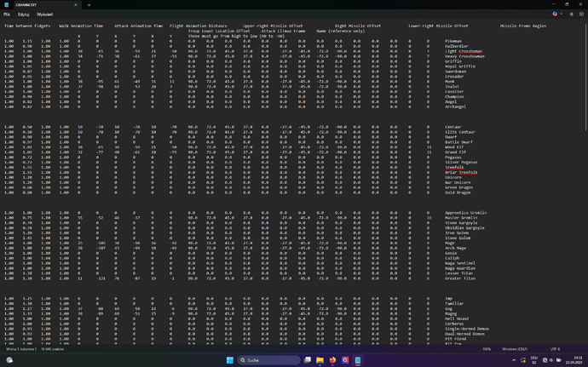
Task: Expand the Copilot dropdown arrow
Action: (x=561, y=14)
